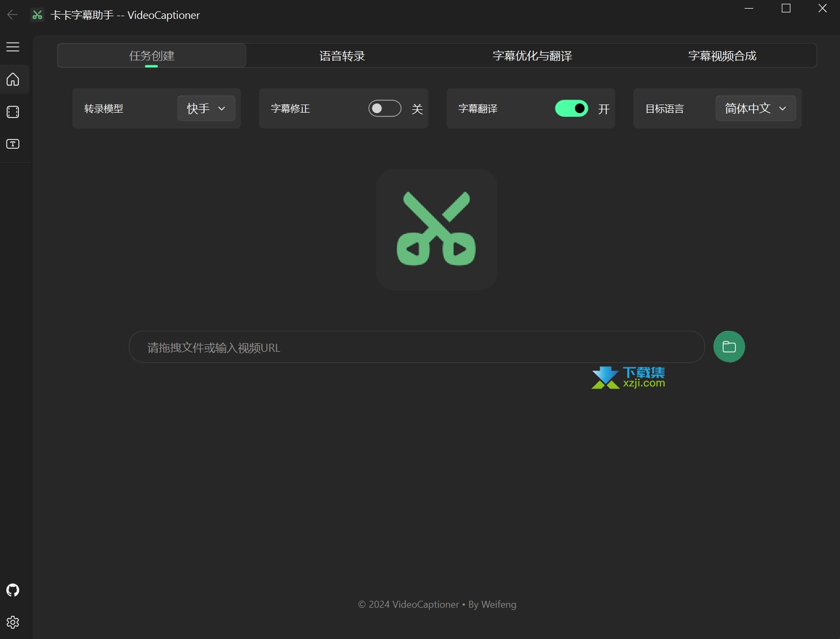Open the GitHub page icon

click(x=13, y=590)
